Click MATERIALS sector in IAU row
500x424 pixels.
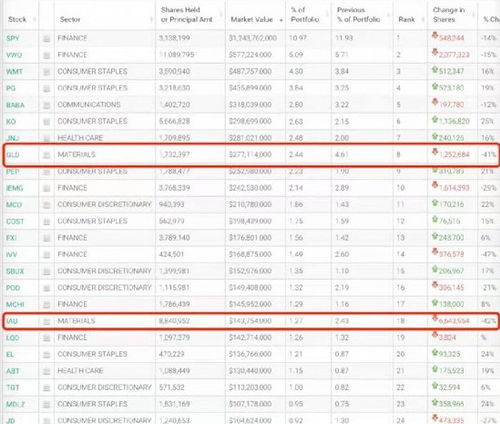coord(76,321)
